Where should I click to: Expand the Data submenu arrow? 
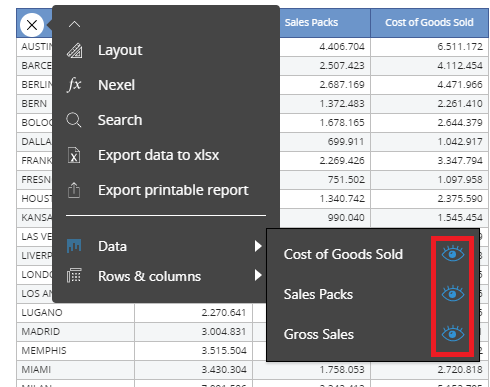tap(258, 246)
